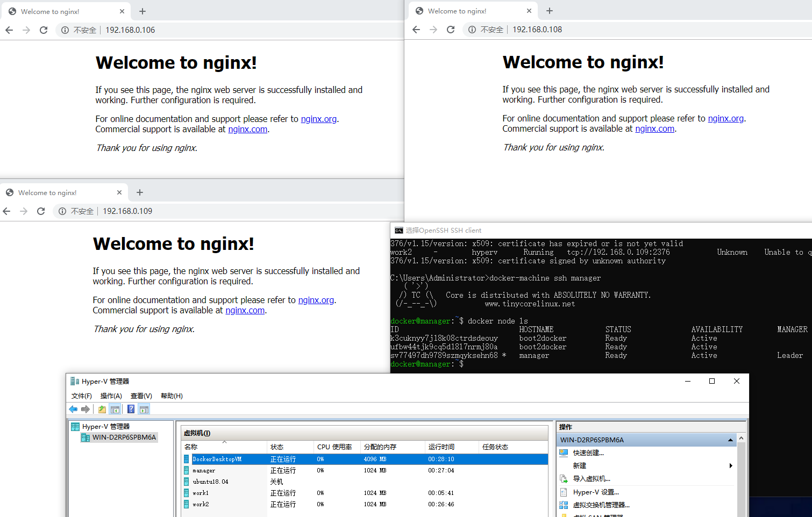This screenshot has width=812, height=517.
Task: Open nginx.org link on 192.168.0.106 page
Action: [x=319, y=119]
